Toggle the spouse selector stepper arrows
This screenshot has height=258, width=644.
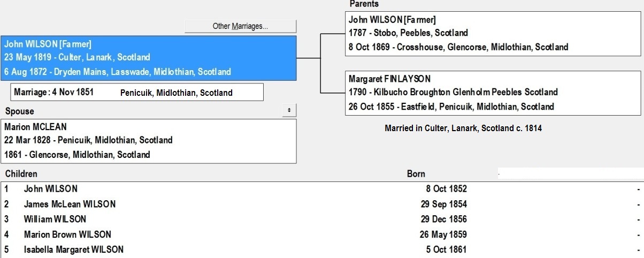click(x=289, y=110)
